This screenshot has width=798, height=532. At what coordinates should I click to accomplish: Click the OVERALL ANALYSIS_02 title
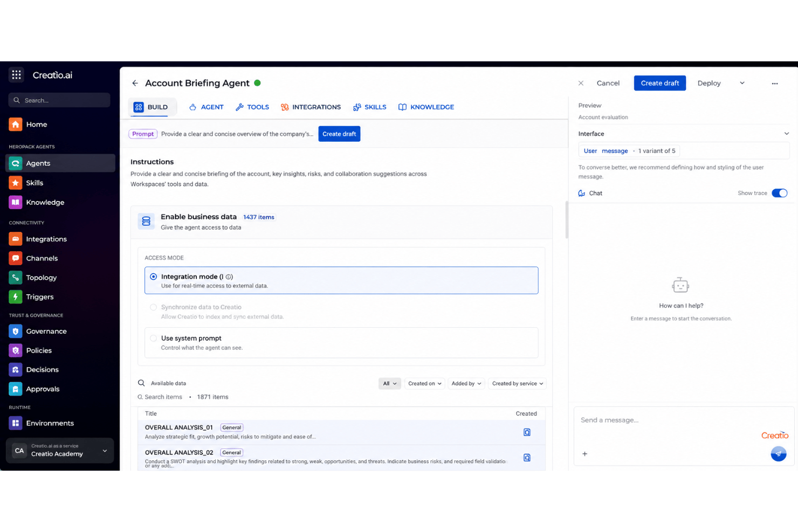pos(178,453)
